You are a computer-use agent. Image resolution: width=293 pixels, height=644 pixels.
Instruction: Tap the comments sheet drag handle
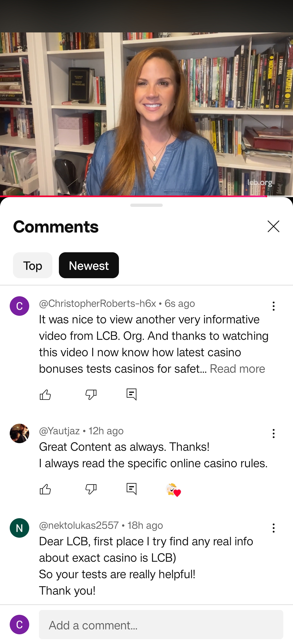tap(146, 205)
